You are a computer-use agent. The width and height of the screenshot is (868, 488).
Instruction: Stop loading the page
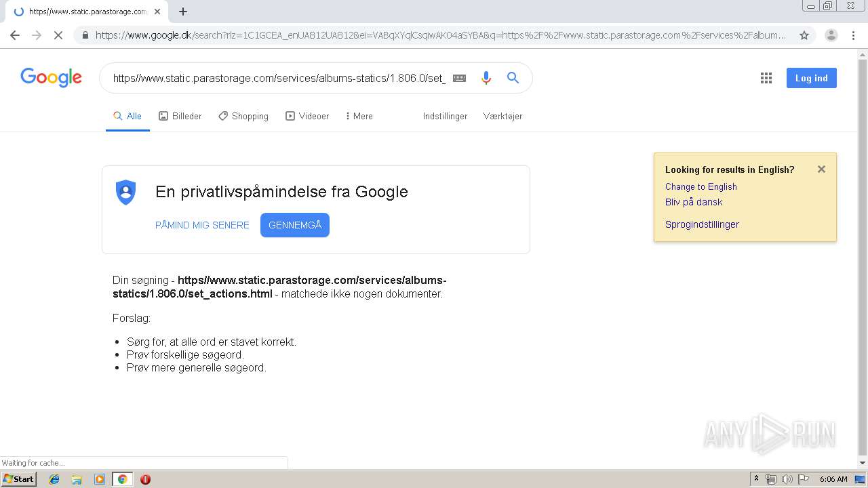pos(58,35)
